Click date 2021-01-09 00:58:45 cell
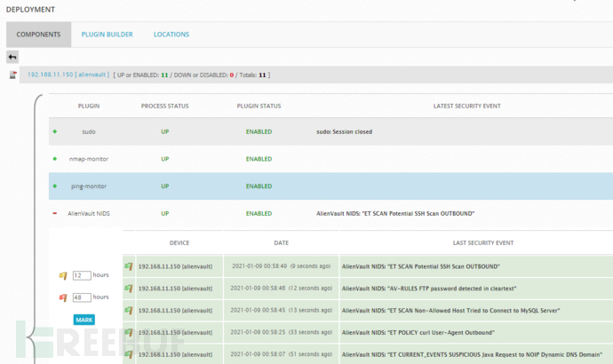Screen dimensions: 613x364 [x=281, y=310]
